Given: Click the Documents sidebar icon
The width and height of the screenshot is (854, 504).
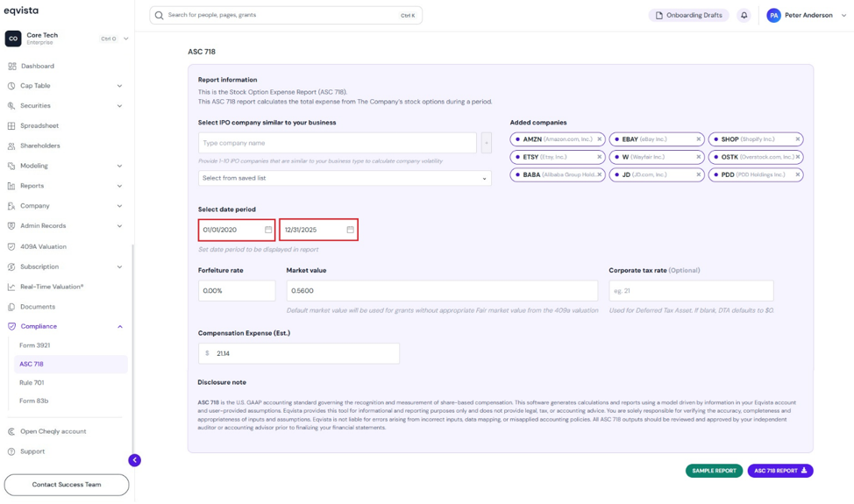Looking at the screenshot, I should point(11,307).
